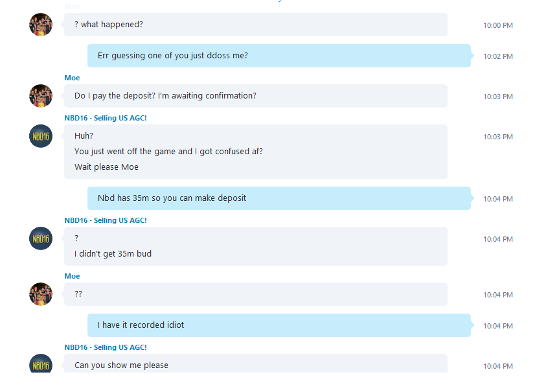Select the 'I have it recorded idiot' bubble
The width and height of the screenshot is (557, 392).
pos(279,325)
